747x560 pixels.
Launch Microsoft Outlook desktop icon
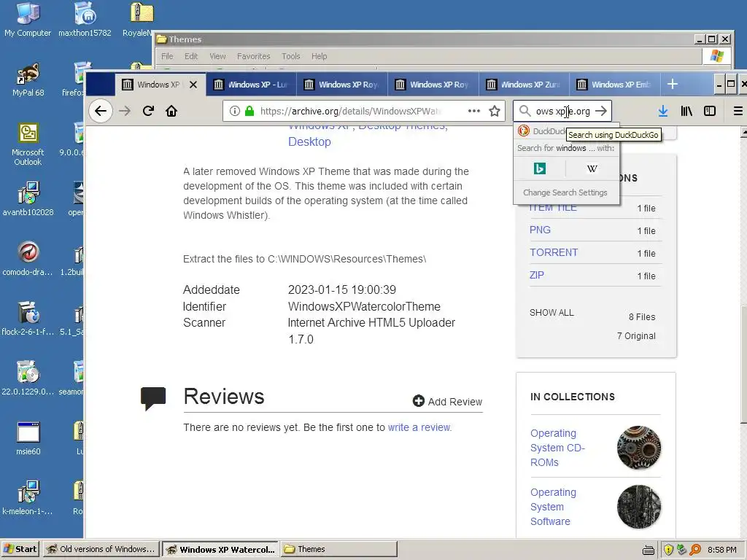tap(28, 144)
